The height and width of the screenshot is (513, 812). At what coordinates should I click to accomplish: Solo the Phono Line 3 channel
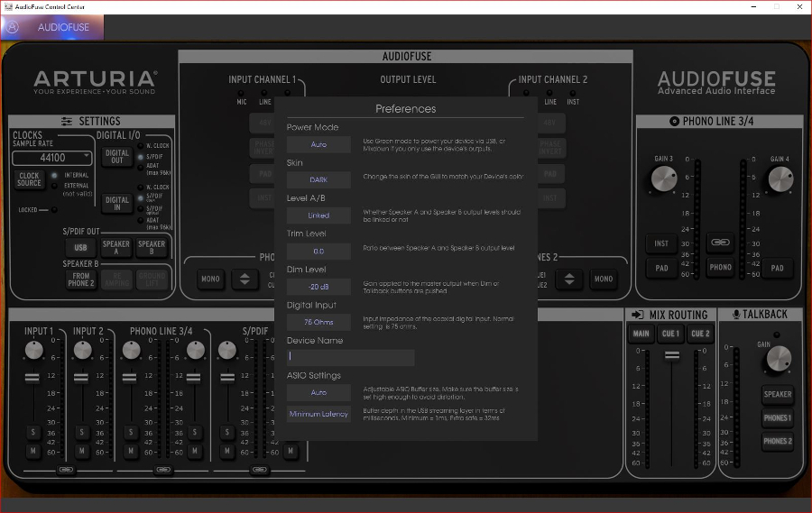tap(131, 432)
